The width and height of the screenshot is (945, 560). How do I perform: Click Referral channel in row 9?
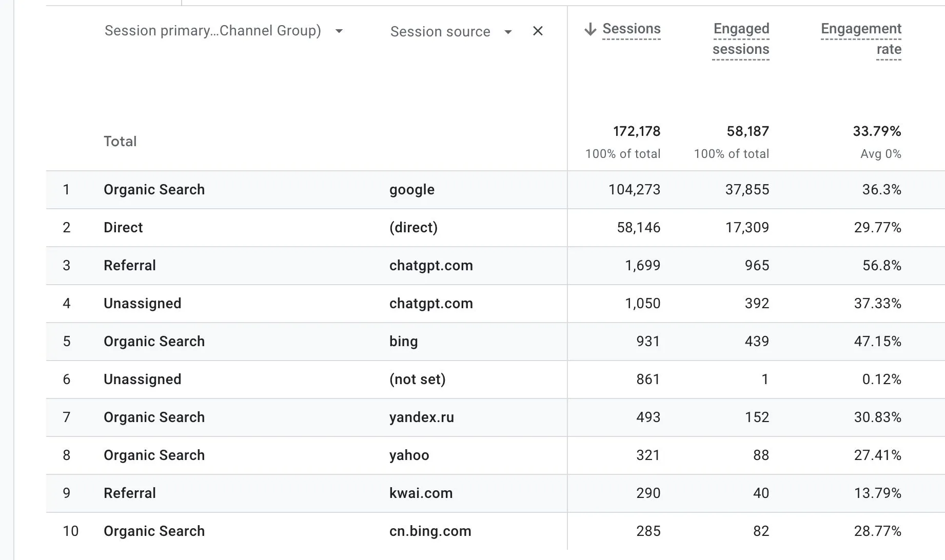pyautogui.click(x=130, y=493)
